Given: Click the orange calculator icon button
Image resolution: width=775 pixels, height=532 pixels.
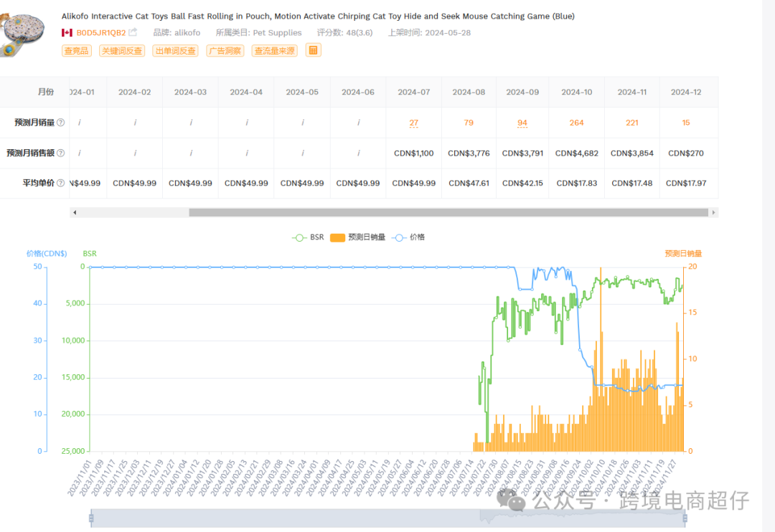Looking at the screenshot, I should click(314, 50).
